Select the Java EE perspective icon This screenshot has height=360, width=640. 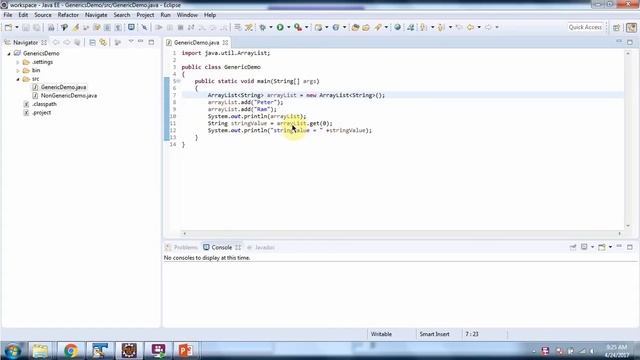coord(631,27)
